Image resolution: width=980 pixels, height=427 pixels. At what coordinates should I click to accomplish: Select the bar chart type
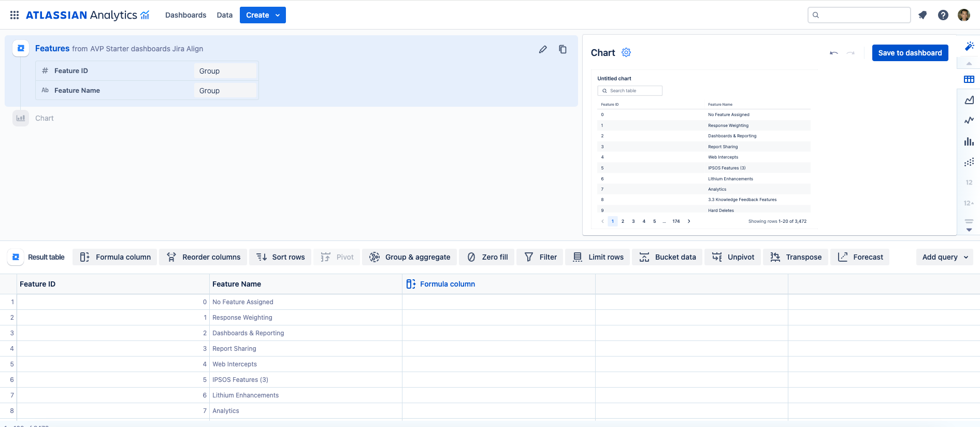coord(969,141)
